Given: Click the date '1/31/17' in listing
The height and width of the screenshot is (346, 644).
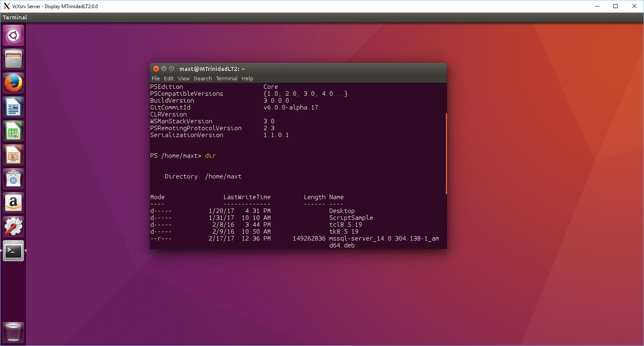Looking at the screenshot, I should tap(221, 218).
